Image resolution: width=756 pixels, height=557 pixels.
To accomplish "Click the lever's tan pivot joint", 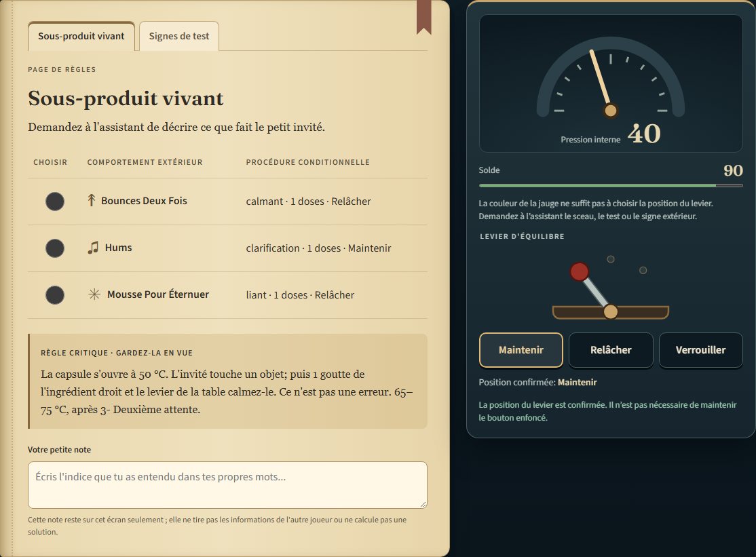I will [610, 312].
